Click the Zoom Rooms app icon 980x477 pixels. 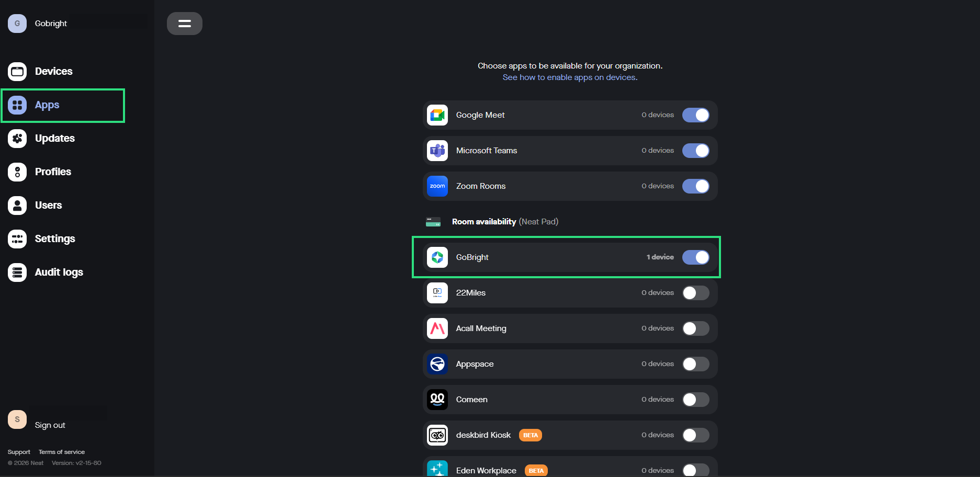(437, 186)
